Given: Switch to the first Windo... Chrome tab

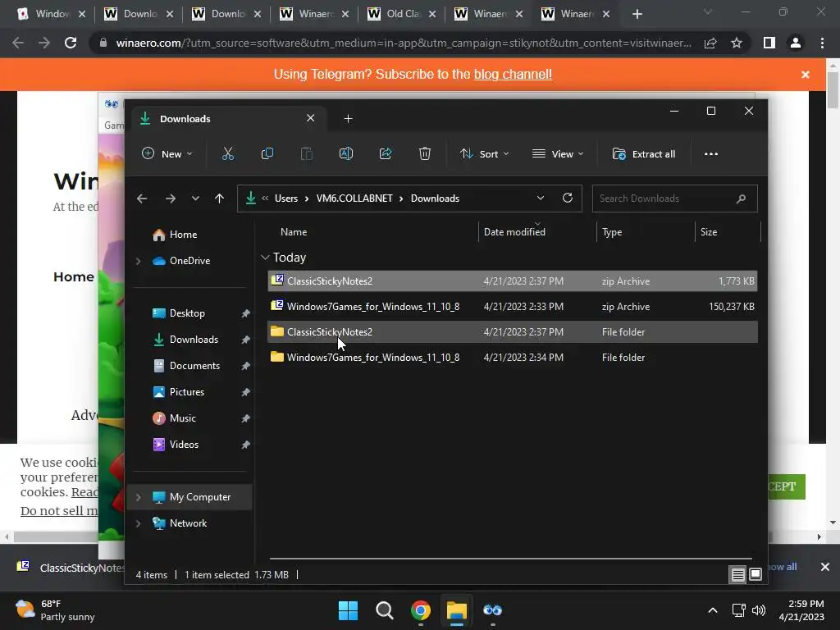Looking at the screenshot, I should (52, 14).
